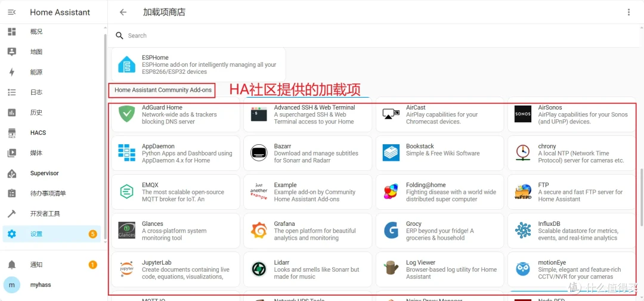Open the myhass user profile
Viewport: 644px width, 301px height.
click(52, 285)
